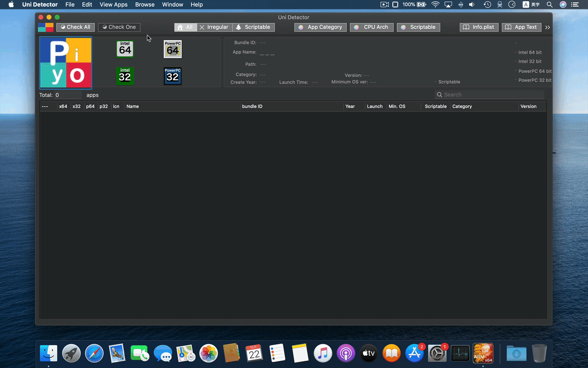
Task: Sort by the Category column header
Action: tap(484, 106)
